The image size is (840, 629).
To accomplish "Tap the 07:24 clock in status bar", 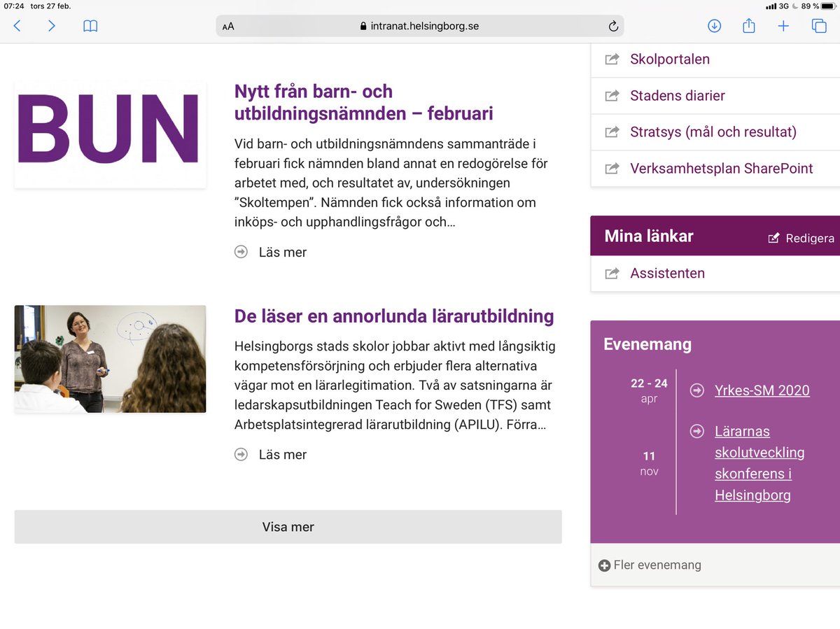I will coord(14,6).
